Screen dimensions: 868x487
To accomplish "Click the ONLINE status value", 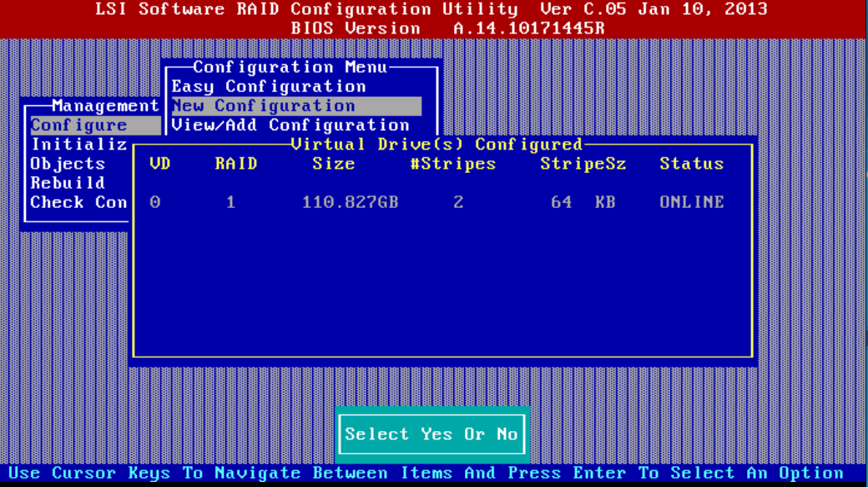I will (691, 202).
